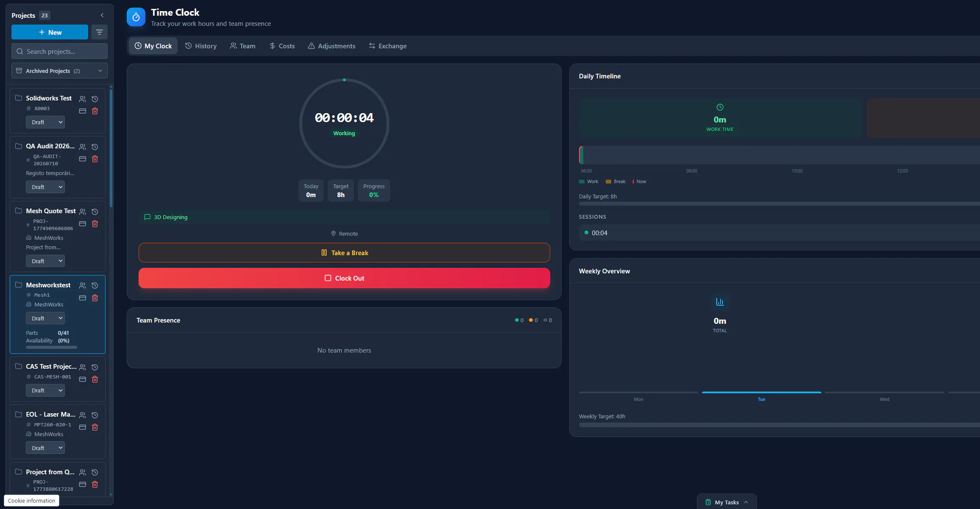Open the Costs tab

(282, 46)
